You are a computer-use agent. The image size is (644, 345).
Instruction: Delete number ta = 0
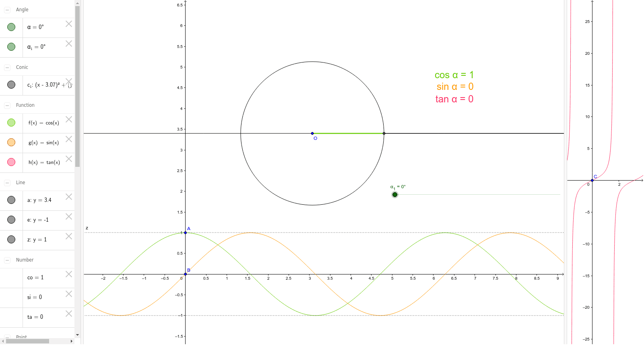(x=69, y=314)
